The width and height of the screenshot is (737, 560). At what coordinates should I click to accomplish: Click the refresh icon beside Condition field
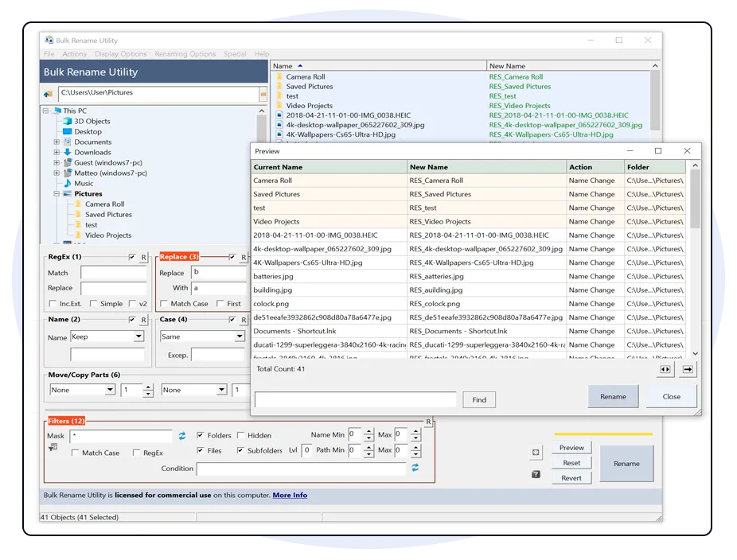pos(415,468)
